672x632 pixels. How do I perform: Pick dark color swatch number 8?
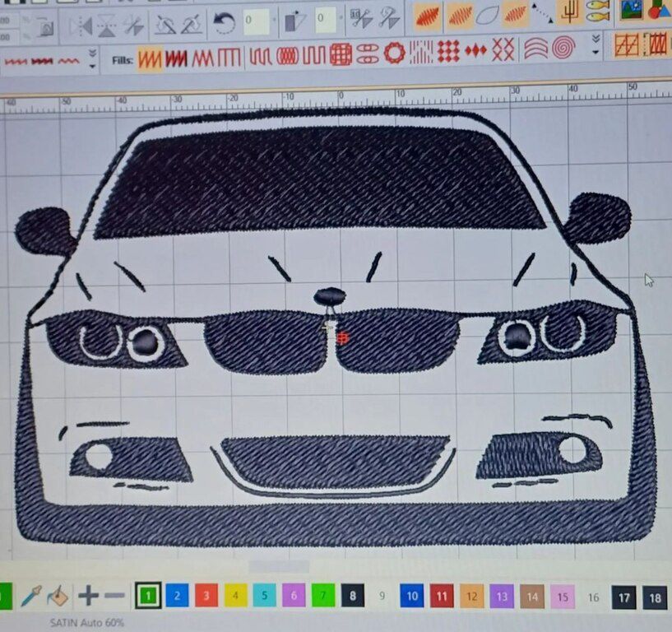[x=353, y=596]
